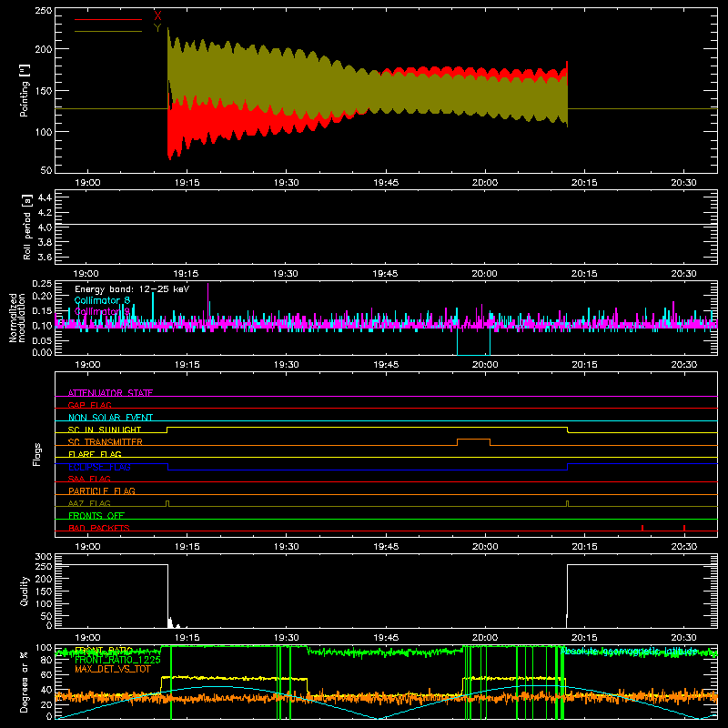728x728 pixels.
Task: Select the Y legend label
Action: tap(157, 28)
